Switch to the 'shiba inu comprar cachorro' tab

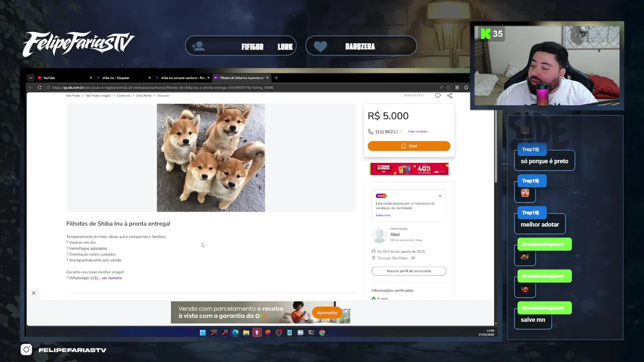[x=182, y=78]
